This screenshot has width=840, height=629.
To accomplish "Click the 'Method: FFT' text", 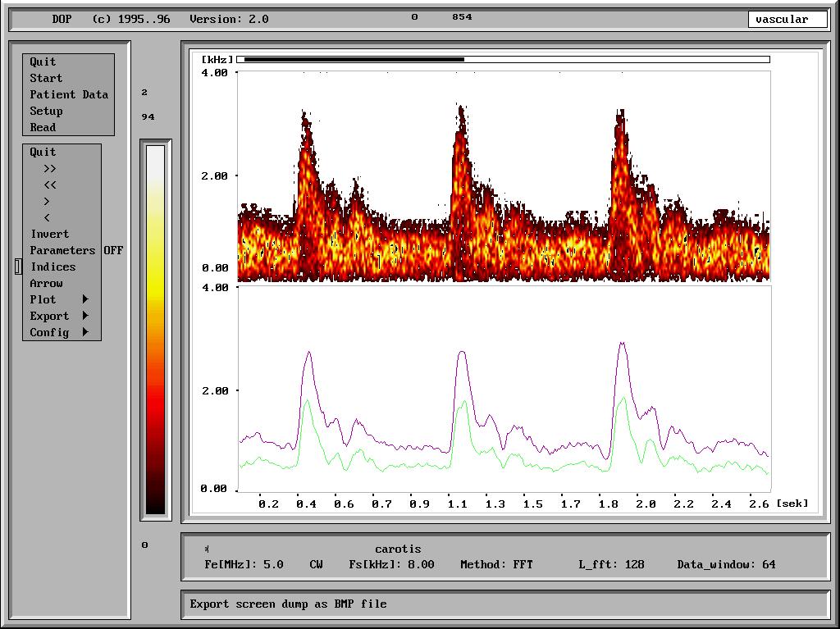I will pos(496,565).
